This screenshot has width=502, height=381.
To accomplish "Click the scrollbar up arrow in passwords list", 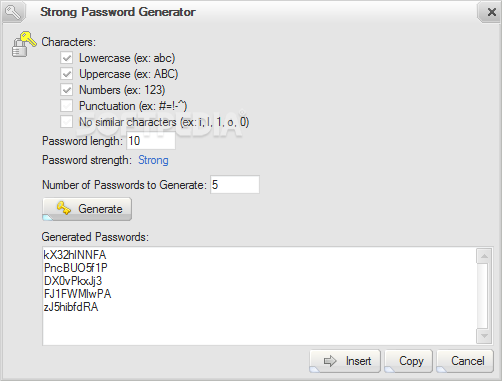I will pos(484,256).
